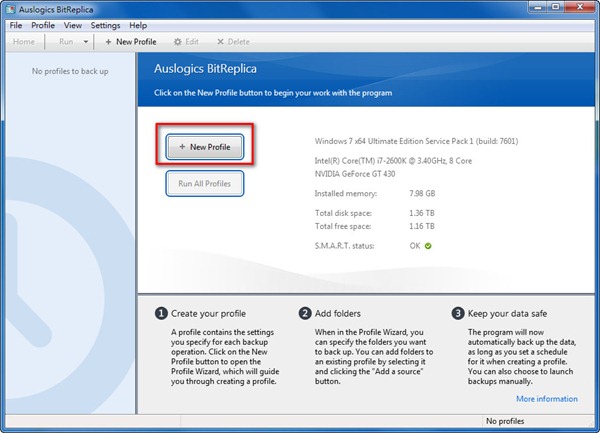Screen dimensions: 600x433
Task: Click the Run toolbar button
Action: pyautogui.click(x=66, y=42)
